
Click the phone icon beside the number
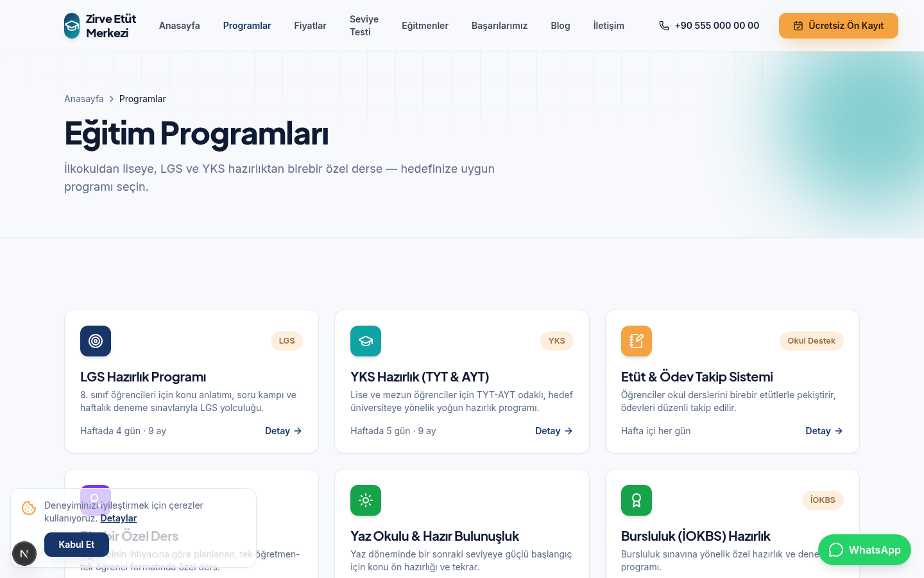tap(664, 26)
